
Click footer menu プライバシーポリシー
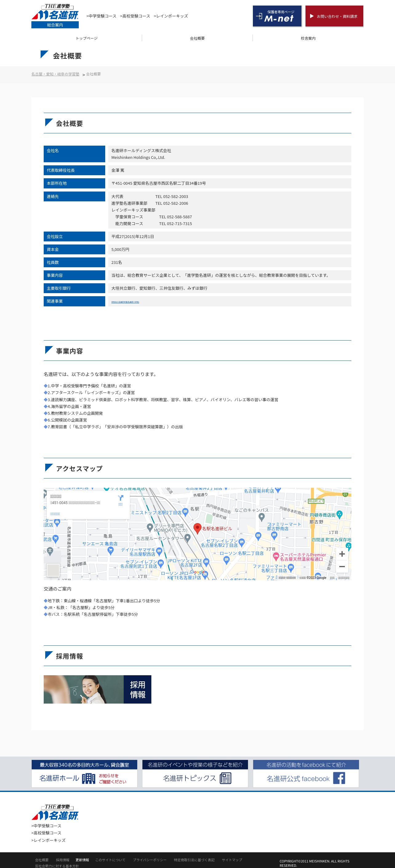pyautogui.click(x=150, y=860)
